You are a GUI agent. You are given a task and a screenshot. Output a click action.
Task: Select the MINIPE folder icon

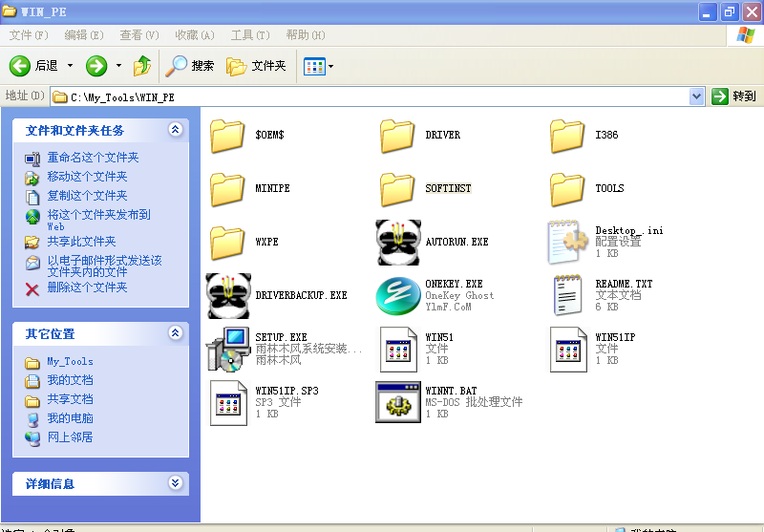tap(227, 189)
